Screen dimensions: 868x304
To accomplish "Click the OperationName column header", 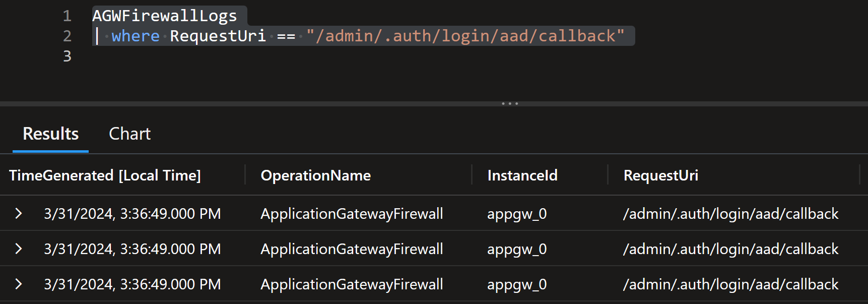I will point(315,175).
